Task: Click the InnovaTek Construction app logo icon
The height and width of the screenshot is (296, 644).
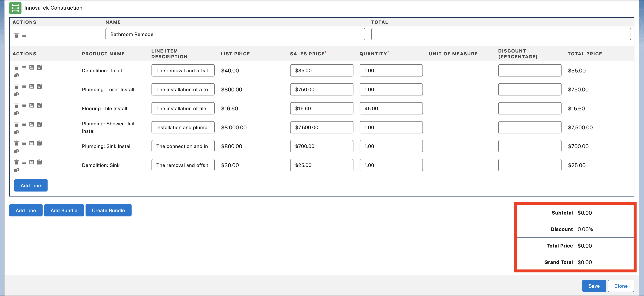Action: click(15, 8)
